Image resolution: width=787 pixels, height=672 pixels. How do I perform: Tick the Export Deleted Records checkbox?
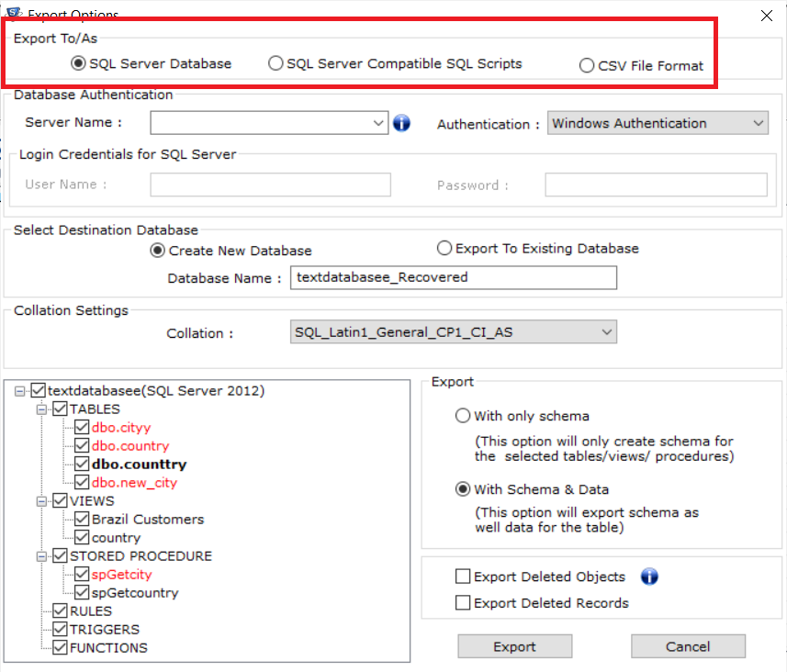[x=463, y=603]
